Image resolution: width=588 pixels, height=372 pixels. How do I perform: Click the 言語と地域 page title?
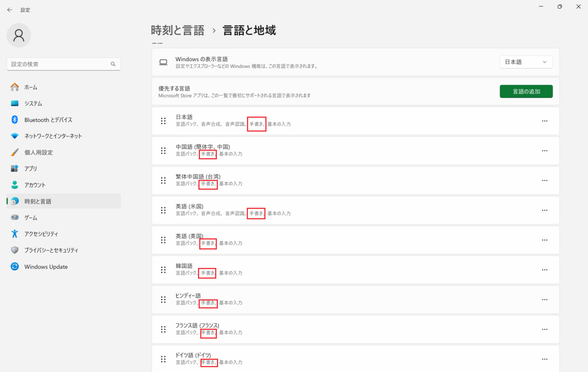(x=249, y=30)
